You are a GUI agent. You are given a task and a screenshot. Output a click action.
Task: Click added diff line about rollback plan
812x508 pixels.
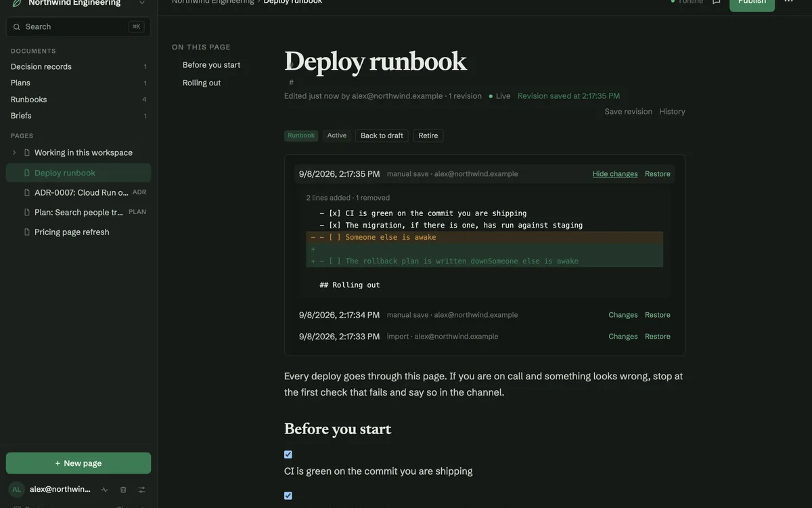click(484, 261)
